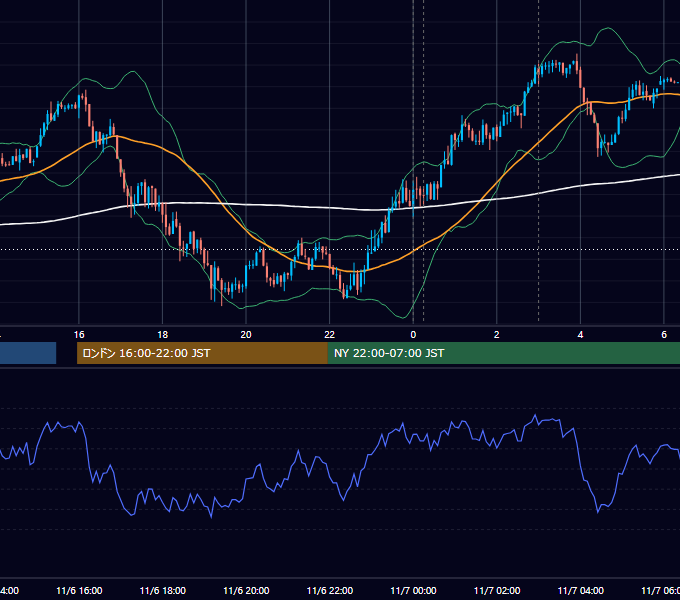
Task: Click the 18 hour label on upper axis
Action: coord(163,335)
